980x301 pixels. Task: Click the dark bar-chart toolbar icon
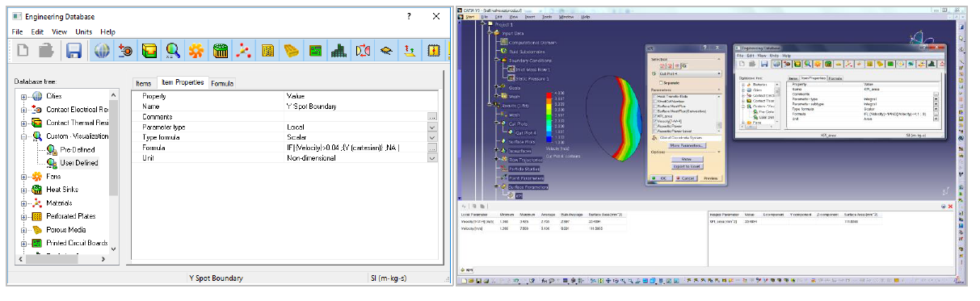click(339, 52)
